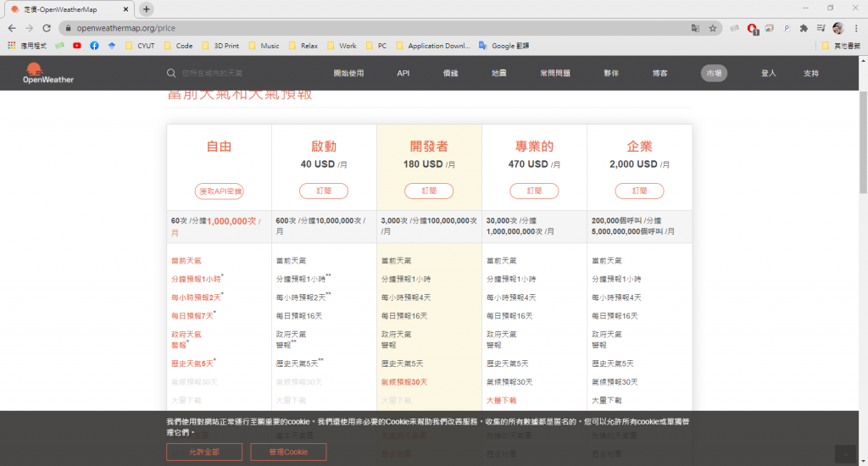Open the API navigation item
The height and width of the screenshot is (466, 868).
[403, 73]
